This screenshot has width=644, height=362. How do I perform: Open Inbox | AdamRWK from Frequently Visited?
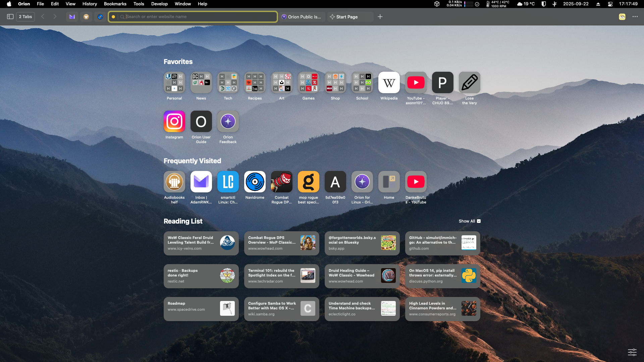coord(201,181)
